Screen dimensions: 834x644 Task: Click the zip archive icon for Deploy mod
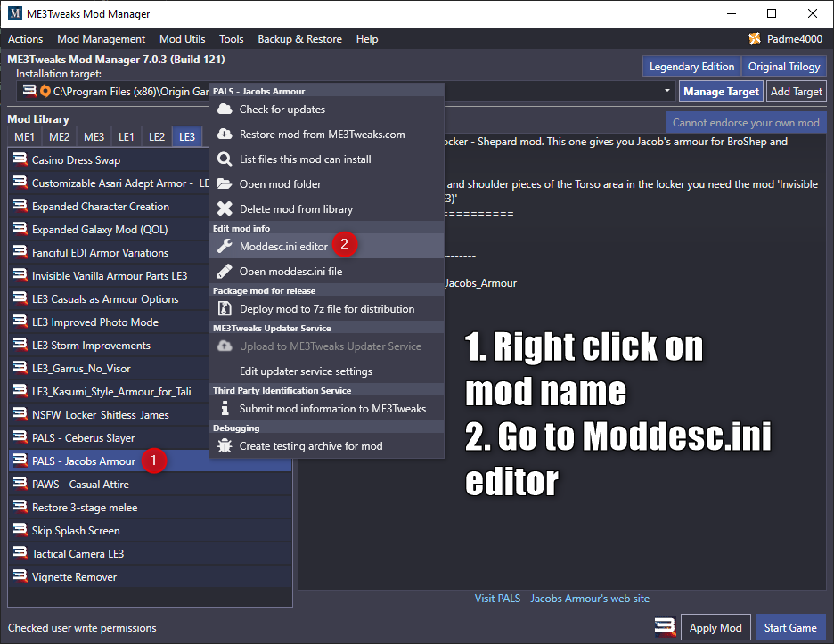pyautogui.click(x=225, y=308)
